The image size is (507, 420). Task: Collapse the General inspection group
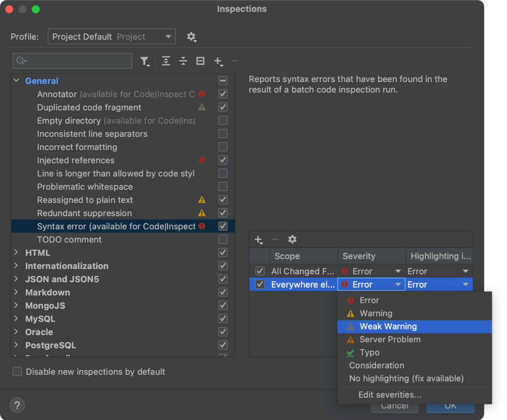(x=16, y=80)
